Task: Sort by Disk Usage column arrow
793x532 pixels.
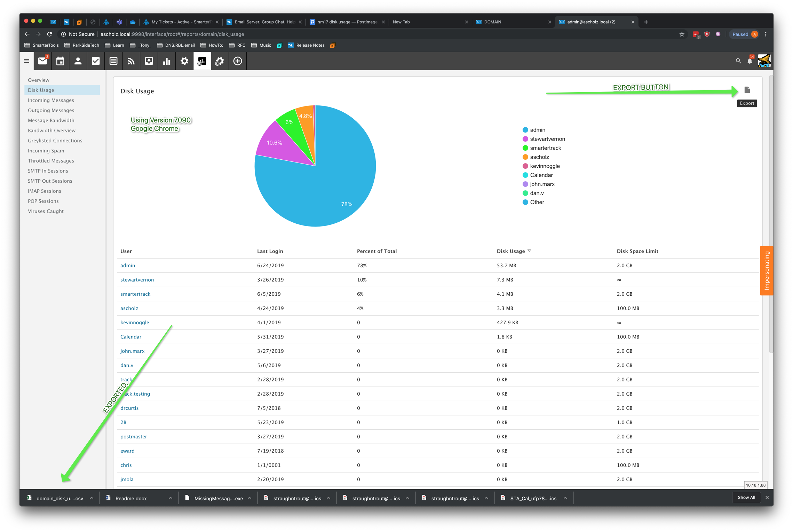Action: (x=529, y=251)
